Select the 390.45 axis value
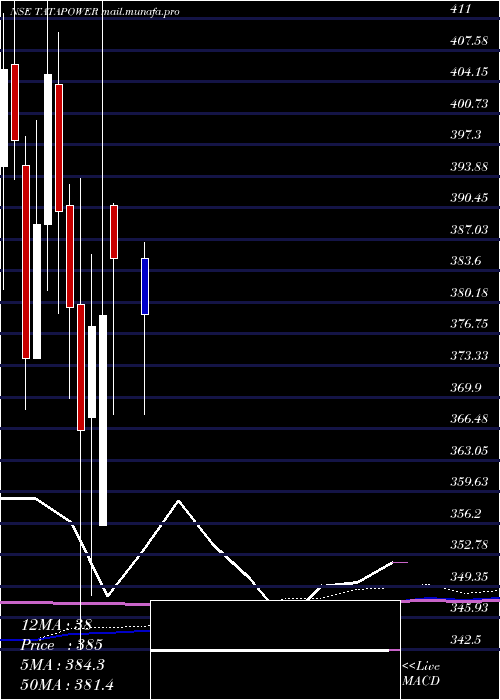This screenshot has width=500, height=700. click(x=467, y=198)
